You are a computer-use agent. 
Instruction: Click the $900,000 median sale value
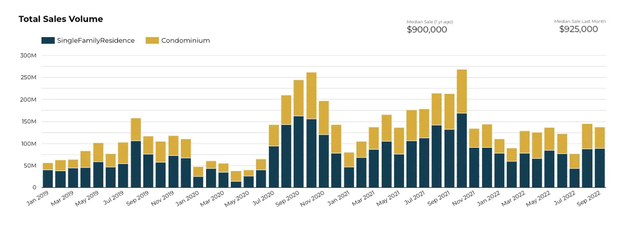(x=427, y=30)
